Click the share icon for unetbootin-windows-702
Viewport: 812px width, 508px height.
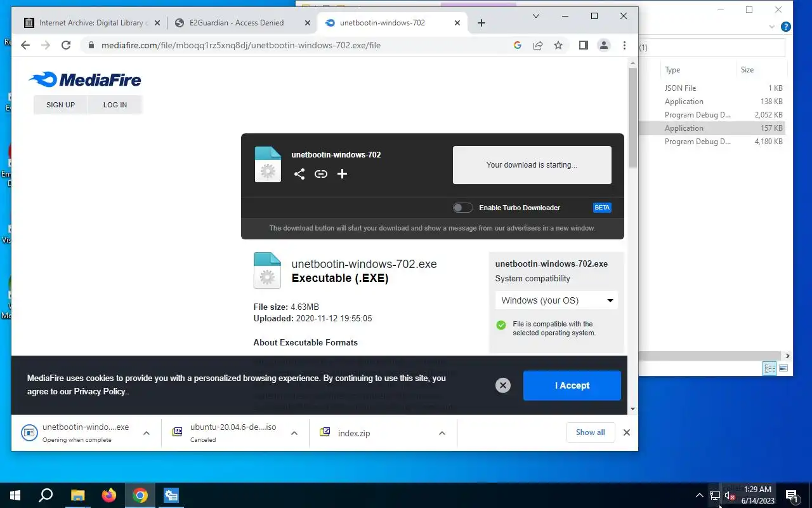[x=299, y=174]
